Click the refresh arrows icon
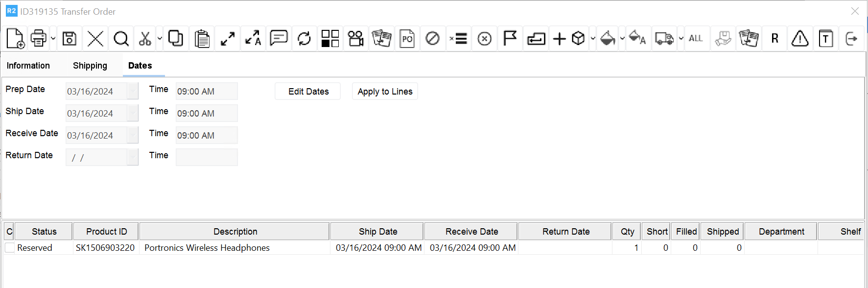868x288 pixels. [x=304, y=38]
